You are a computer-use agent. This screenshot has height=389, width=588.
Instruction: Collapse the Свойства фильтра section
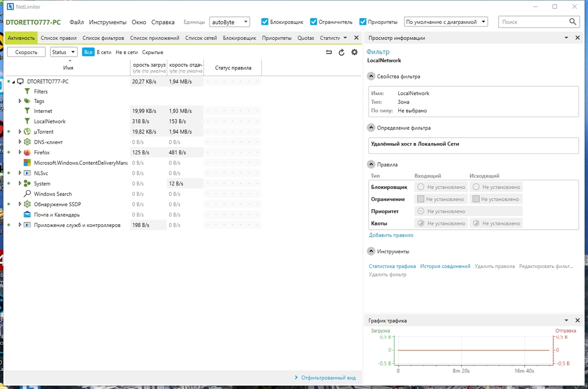coord(371,76)
